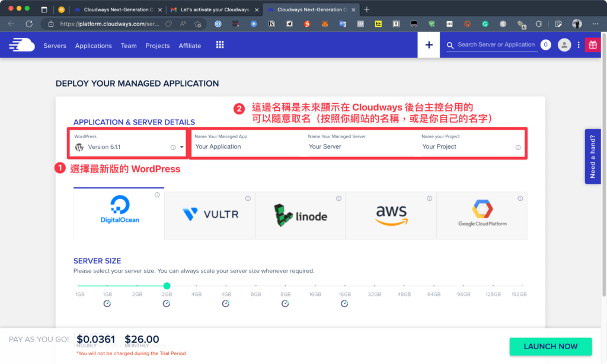Open the three-dot header menu
The image size is (607, 364).
coord(579,45)
